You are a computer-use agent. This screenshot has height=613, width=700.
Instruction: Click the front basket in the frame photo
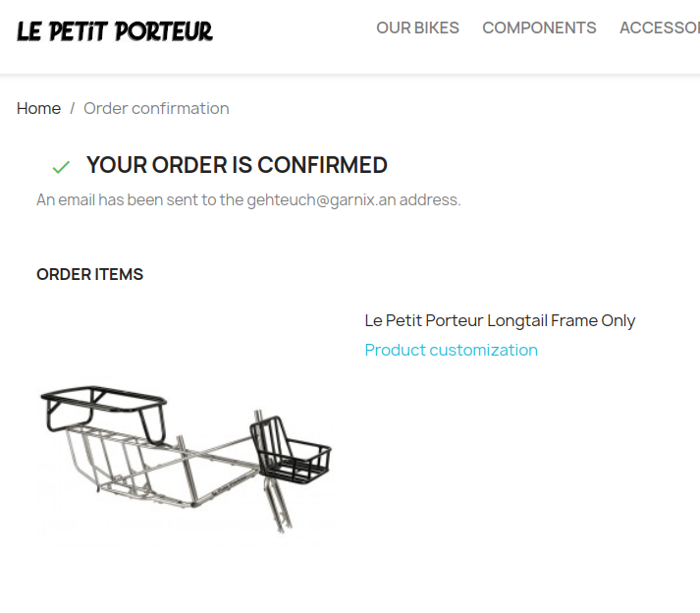tap(291, 450)
